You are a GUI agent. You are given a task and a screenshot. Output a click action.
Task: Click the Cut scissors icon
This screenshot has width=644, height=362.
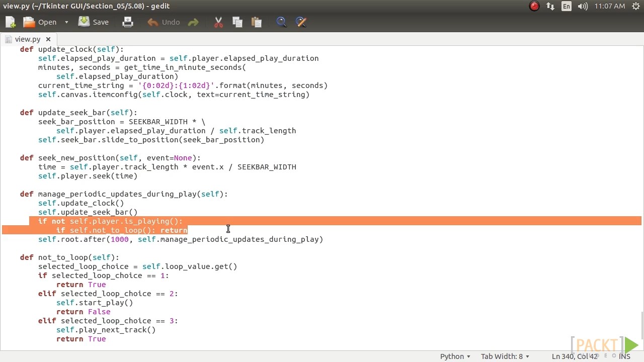point(218,22)
